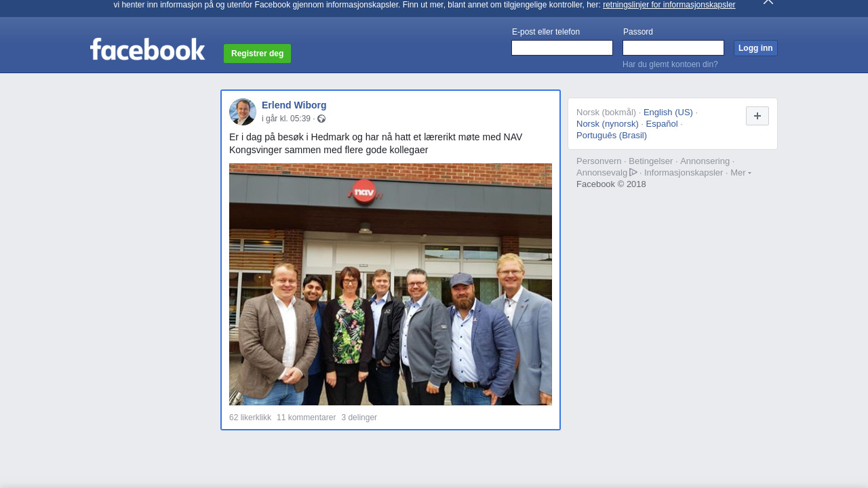
Task: Open the post timestamp i går kl. 05:39
Action: [286, 119]
